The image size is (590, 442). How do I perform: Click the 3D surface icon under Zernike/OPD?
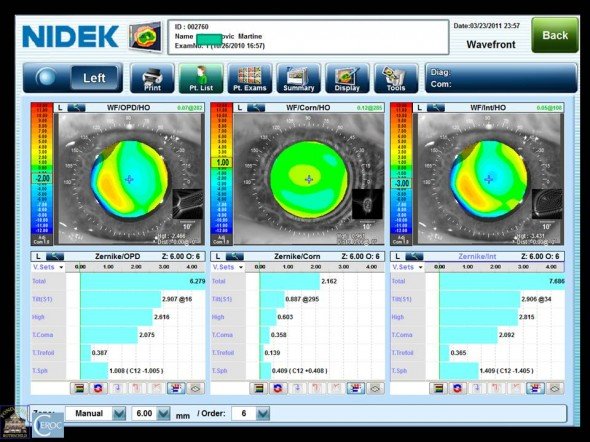pos(195,388)
